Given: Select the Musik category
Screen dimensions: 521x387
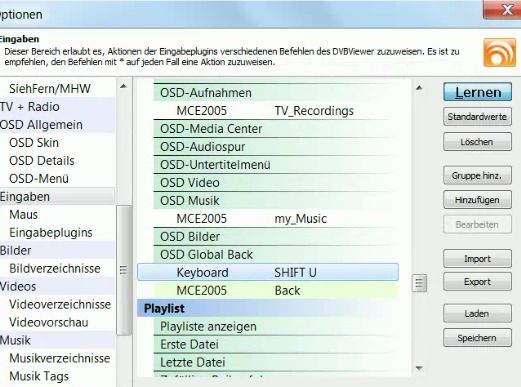Looking at the screenshot, I should coord(15,341).
